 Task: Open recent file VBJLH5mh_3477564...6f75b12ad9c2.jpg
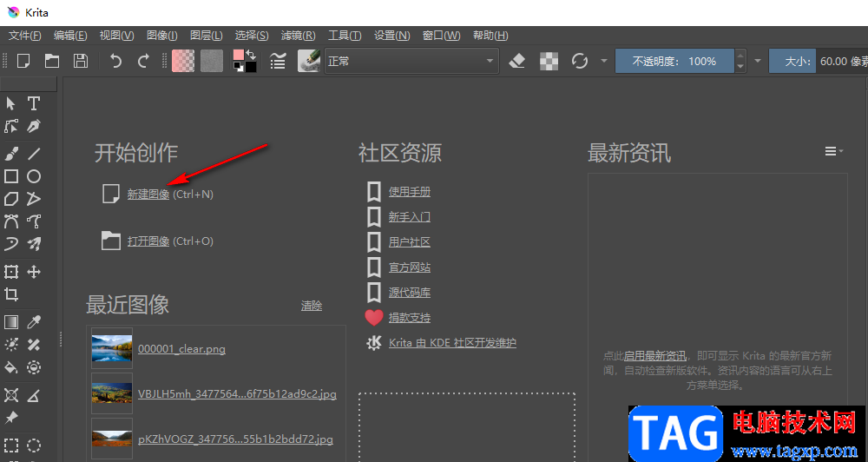click(237, 394)
